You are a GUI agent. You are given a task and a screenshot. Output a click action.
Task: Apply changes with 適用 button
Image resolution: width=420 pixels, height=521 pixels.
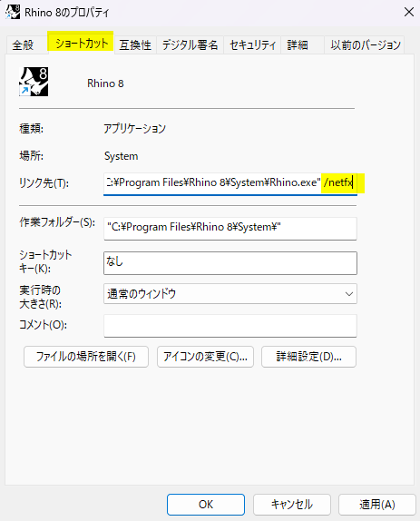[x=376, y=505]
